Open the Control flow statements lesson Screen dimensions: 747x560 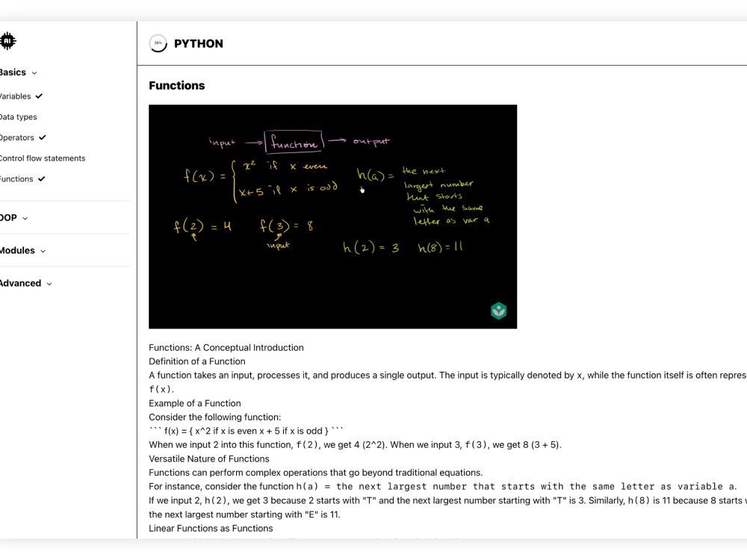point(43,158)
